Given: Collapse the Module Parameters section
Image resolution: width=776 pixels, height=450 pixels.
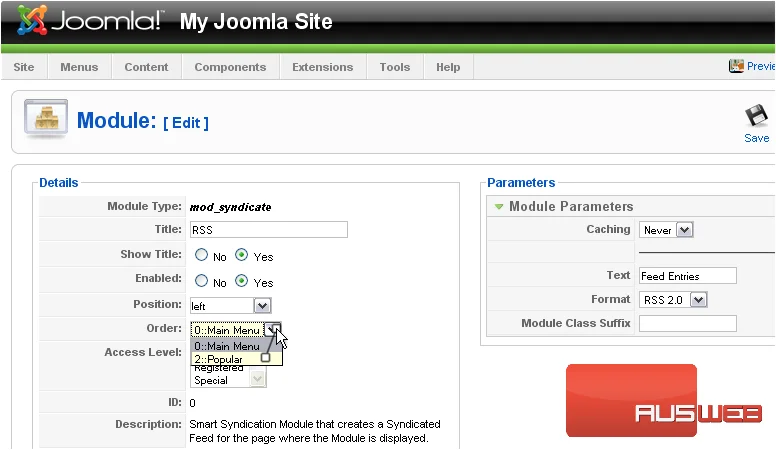Looking at the screenshot, I should (x=499, y=206).
